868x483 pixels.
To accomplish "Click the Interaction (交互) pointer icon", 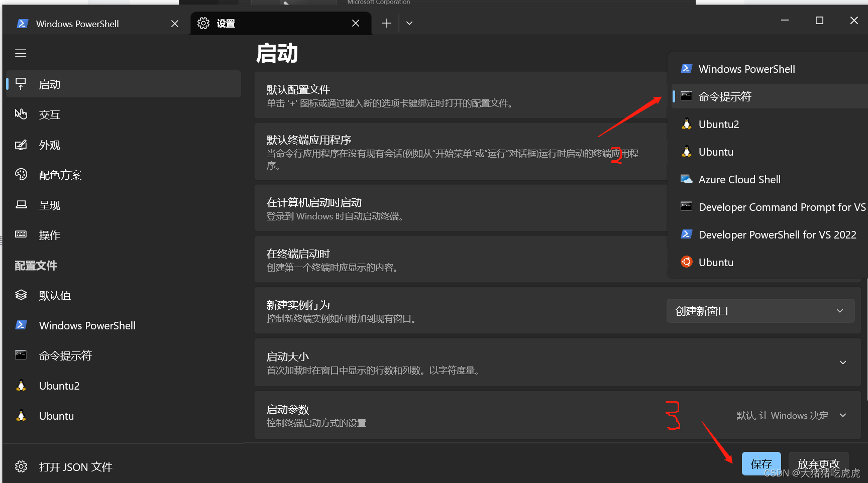I will [x=21, y=114].
